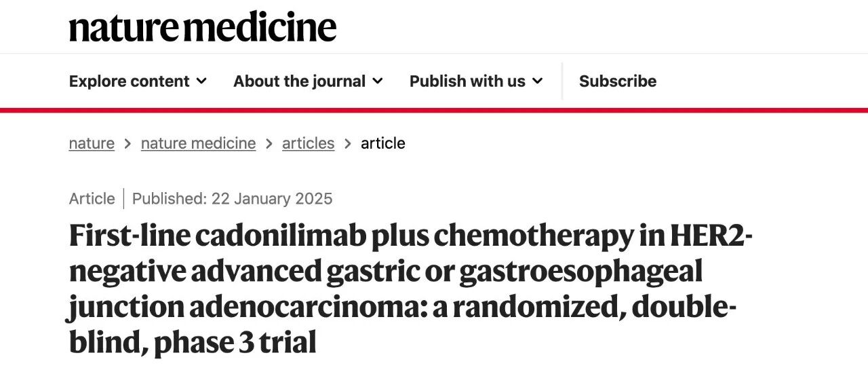This screenshot has height=370, width=868.
Task: Expand the About the journal chevron
Action: [x=378, y=81]
